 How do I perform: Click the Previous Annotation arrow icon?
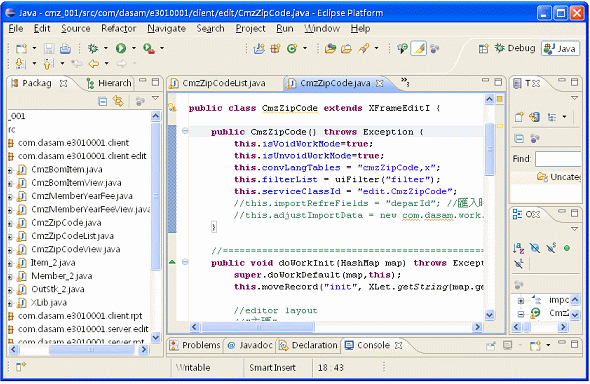(x=48, y=64)
